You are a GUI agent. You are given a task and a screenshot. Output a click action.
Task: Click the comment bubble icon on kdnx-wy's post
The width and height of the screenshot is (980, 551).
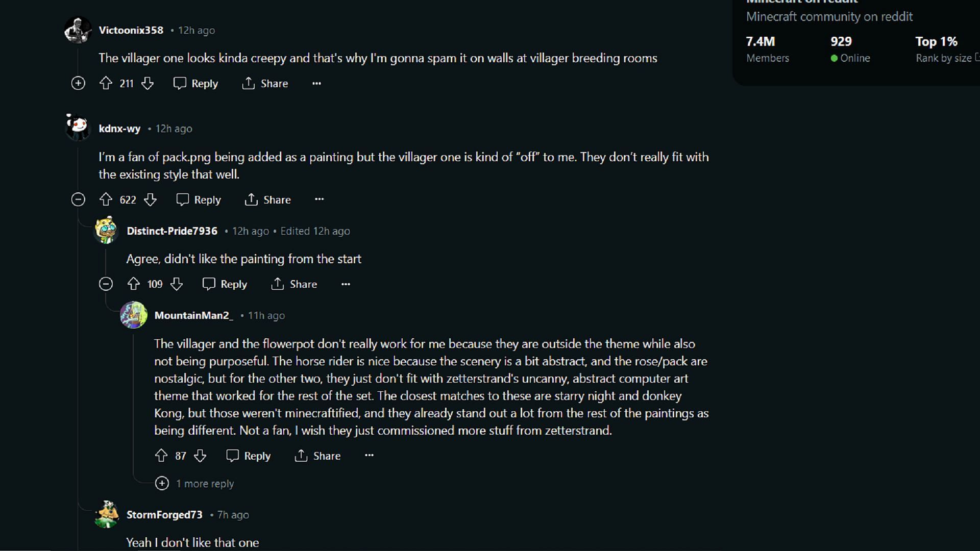point(182,200)
